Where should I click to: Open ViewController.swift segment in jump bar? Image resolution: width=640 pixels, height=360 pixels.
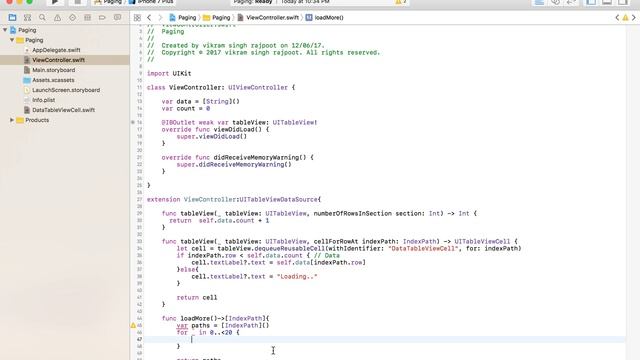[268, 18]
